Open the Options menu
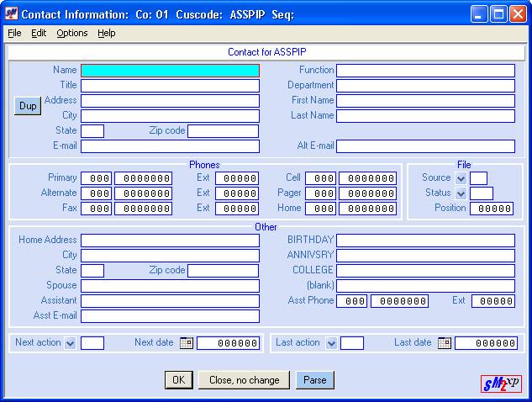The height and width of the screenshot is (402, 532). (x=72, y=33)
